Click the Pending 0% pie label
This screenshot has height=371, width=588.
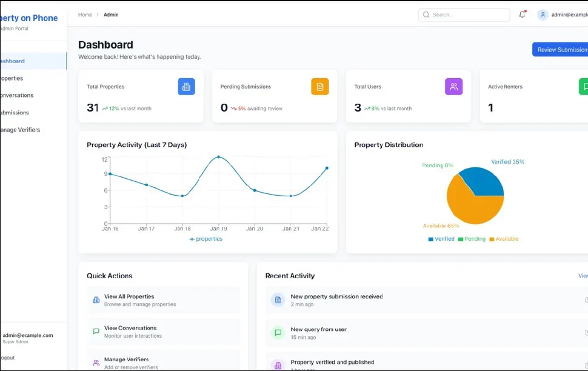pyautogui.click(x=438, y=165)
